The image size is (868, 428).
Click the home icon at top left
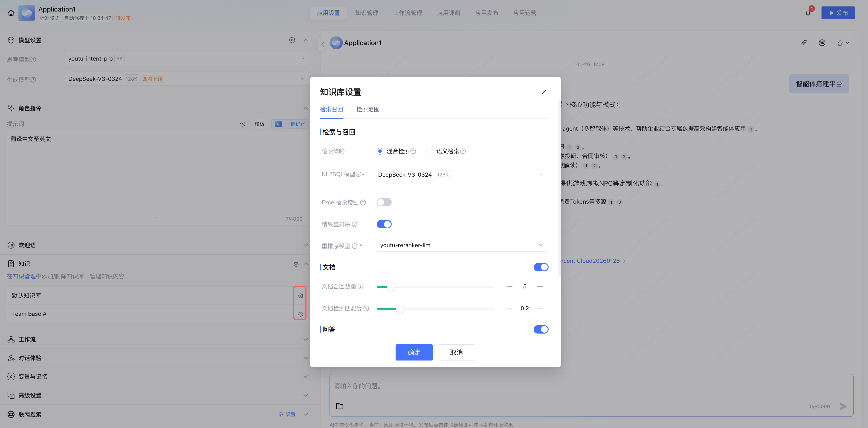(x=11, y=13)
